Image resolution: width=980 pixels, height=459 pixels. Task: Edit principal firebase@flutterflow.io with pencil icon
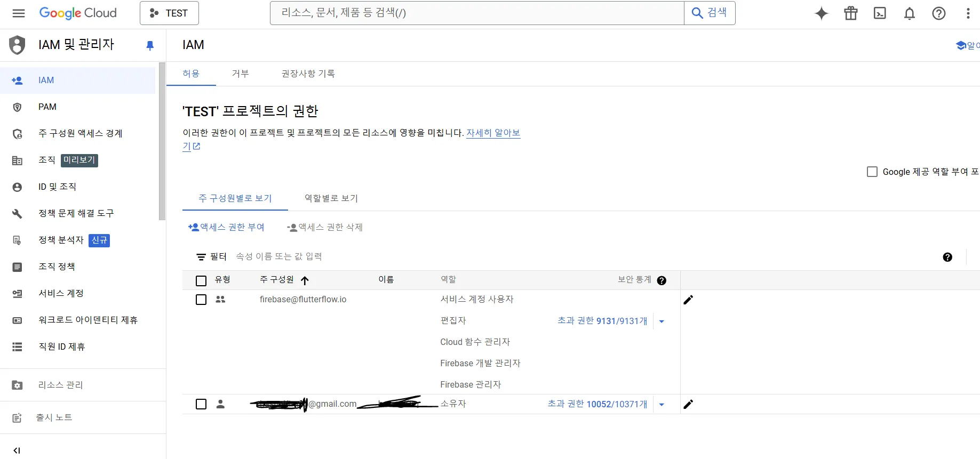688,300
